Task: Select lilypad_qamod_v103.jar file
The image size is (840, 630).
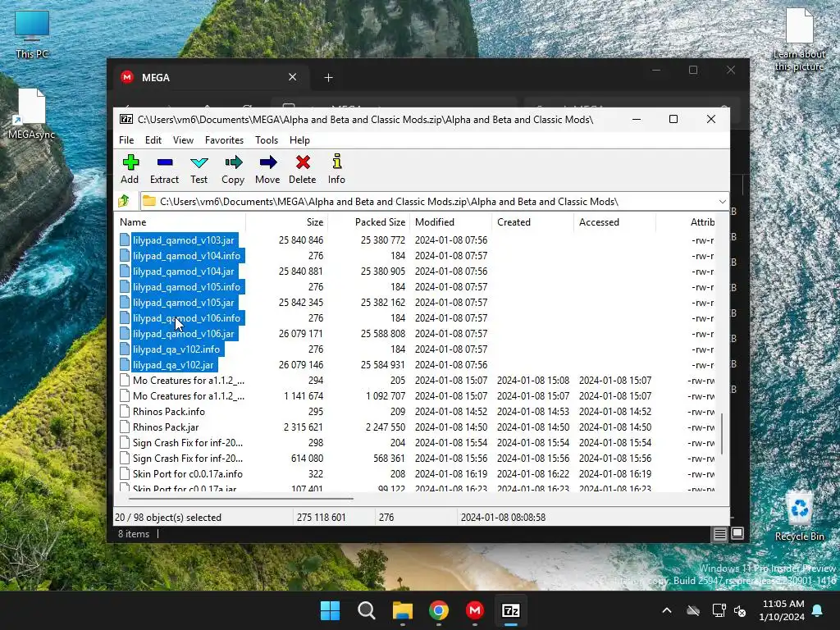Action: 183,240
